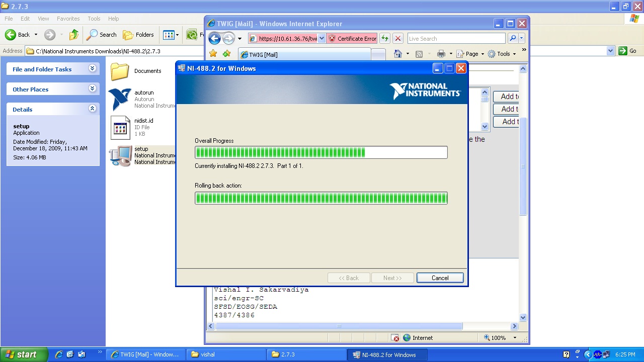
Task: Toggle the Folders pane button
Action: (138, 35)
